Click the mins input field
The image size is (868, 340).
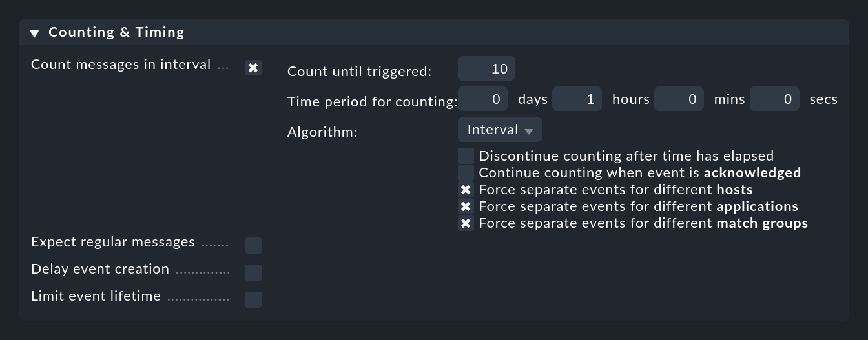679,99
